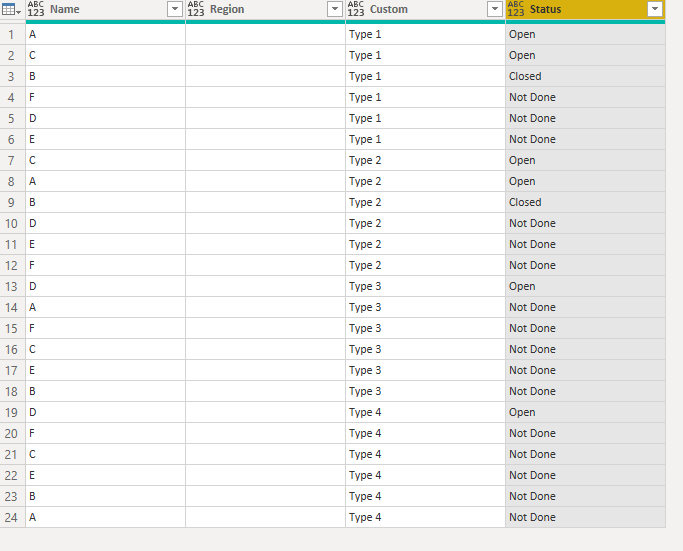Click 'Type 1' cell in row 1
The image size is (683, 551).
(x=425, y=34)
